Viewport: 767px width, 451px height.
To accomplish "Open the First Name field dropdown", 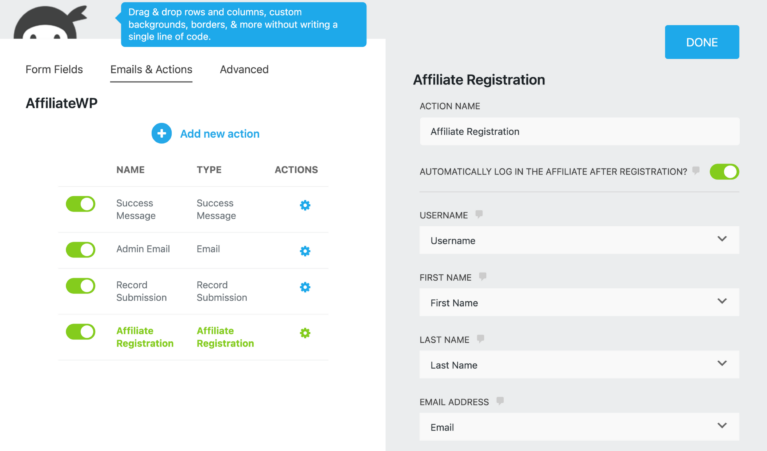I will 579,302.
